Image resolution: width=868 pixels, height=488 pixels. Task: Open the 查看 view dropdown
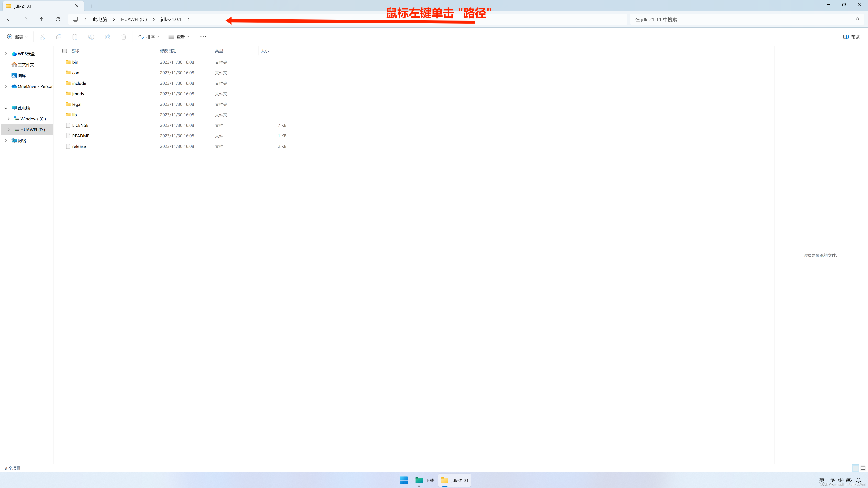pyautogui.click(x=179, y=37)
